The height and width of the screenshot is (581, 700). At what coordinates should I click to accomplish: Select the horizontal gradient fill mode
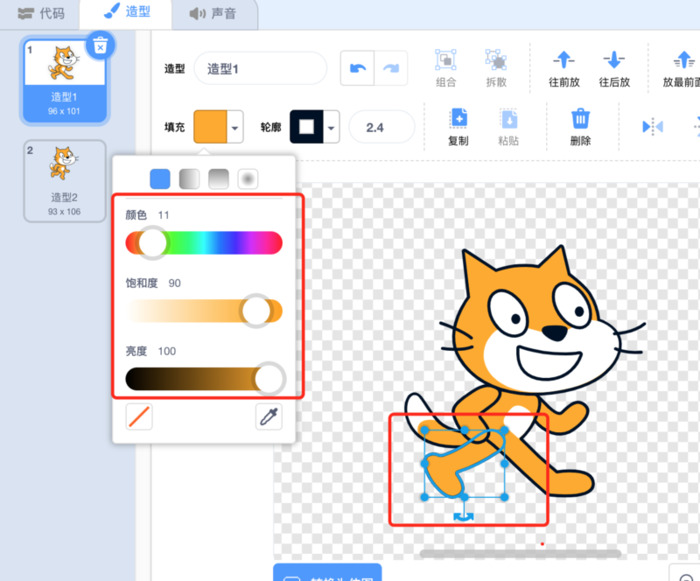coord(189,179)
